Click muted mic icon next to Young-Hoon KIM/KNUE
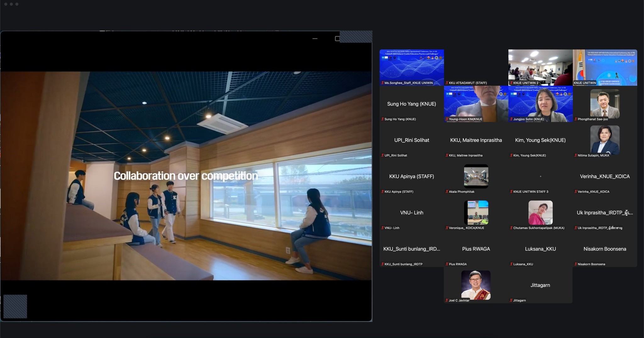 point(447,119)
